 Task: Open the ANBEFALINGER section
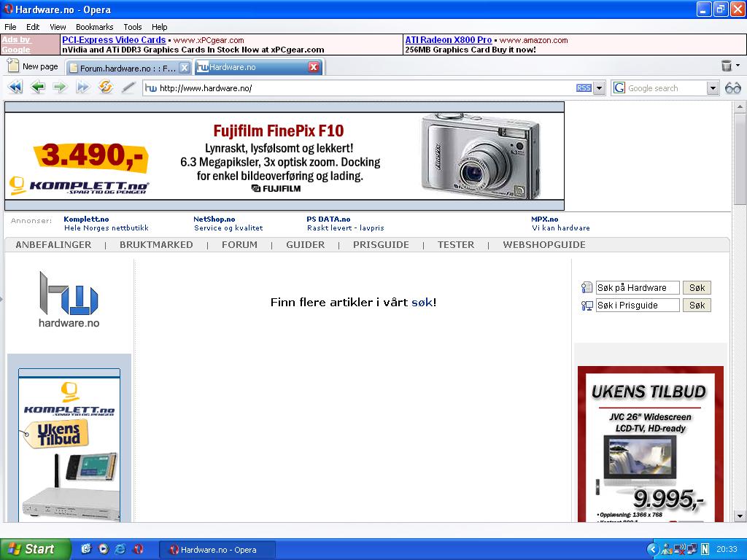pos(53,245)
